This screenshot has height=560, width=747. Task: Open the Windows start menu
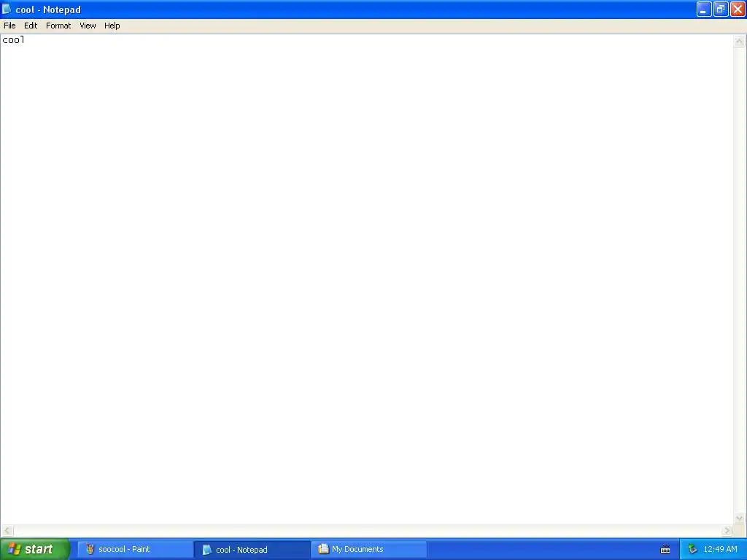click(x=35, y=549)
